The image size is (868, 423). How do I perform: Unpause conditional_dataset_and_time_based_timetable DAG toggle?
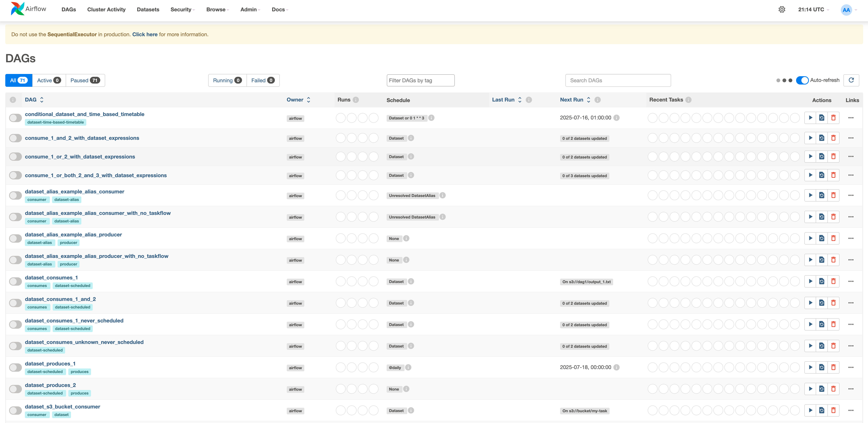15,118
